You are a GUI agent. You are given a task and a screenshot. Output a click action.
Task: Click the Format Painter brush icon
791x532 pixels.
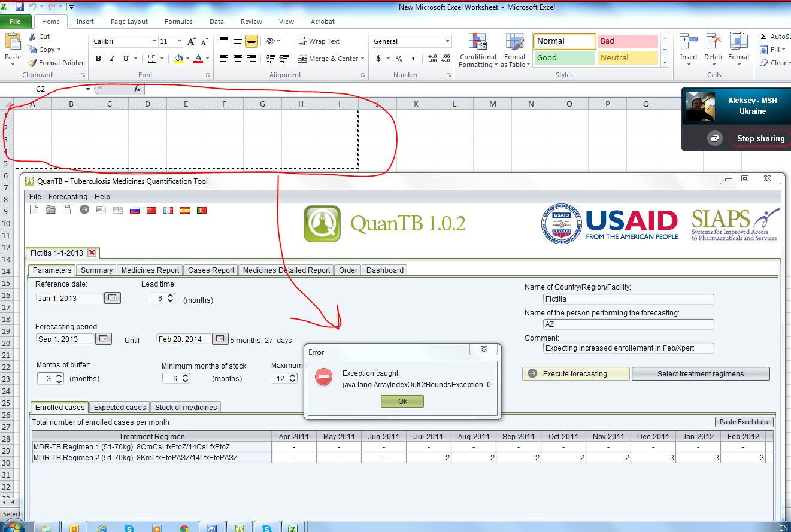(x=32, y=63)
